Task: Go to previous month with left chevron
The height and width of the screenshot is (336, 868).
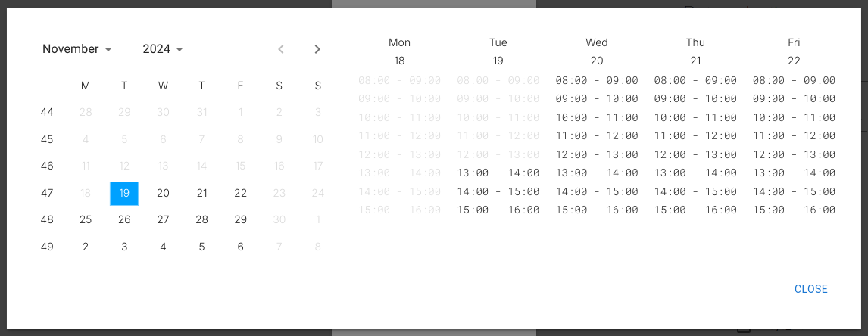Action: point(281,49)
